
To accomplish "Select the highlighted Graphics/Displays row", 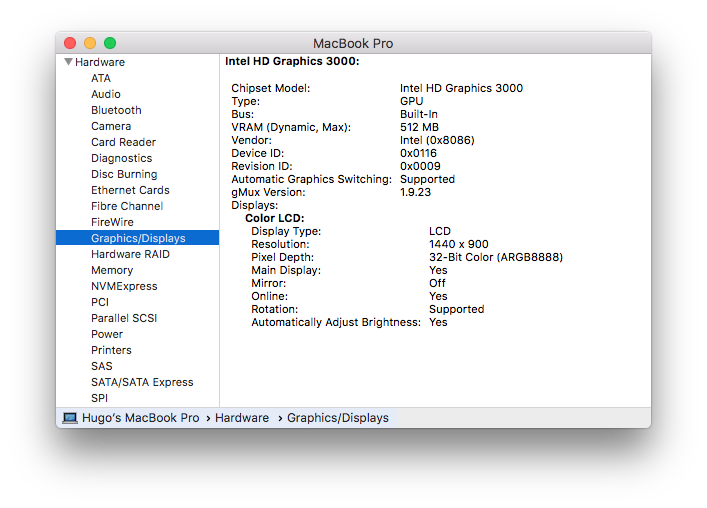I will click(138, 238).
